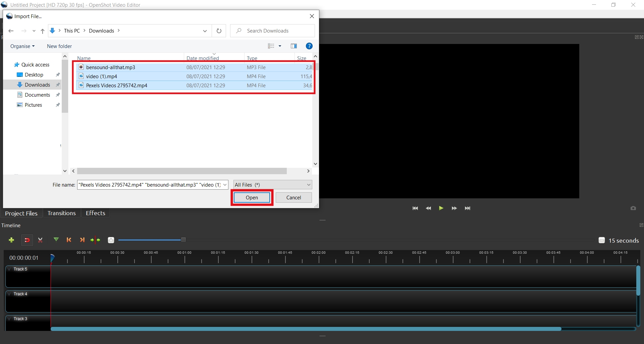Open the All Files type dropdown
This screenshot has height=344, width=644.
pyautogui.click(x=273, y=185)
